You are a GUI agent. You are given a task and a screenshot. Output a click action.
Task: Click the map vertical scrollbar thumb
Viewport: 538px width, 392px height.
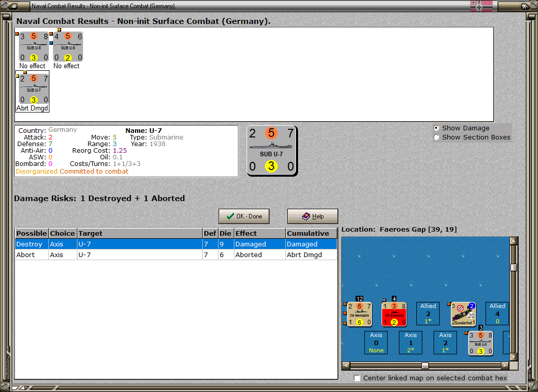pos(514,267)
